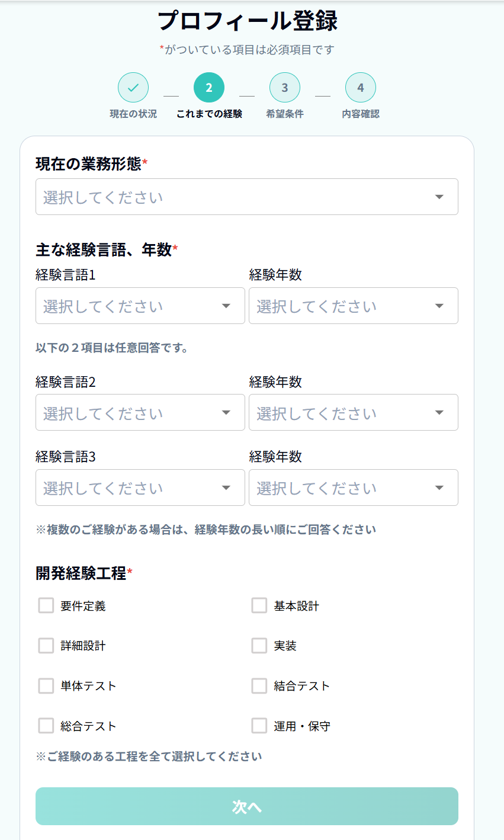Click the completed 現在の状況 step checkmark
Image resolution: width=504 pixels, height=840 pixels.
(133, 87)
